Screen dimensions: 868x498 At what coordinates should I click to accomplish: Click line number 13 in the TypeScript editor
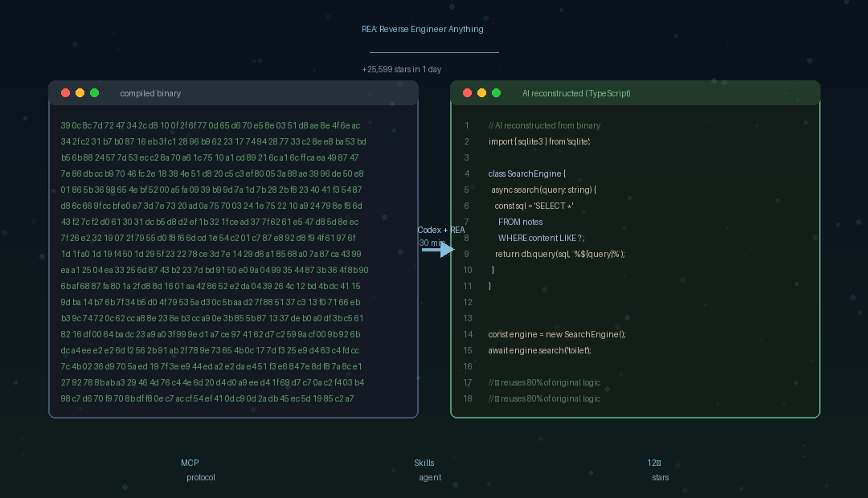point(468,318)
